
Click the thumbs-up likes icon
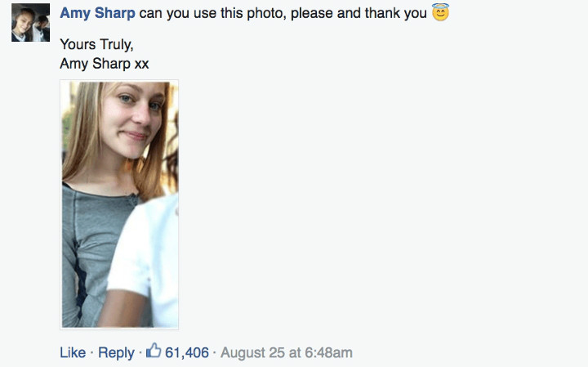pyautogui.click(x=154, y=351)
